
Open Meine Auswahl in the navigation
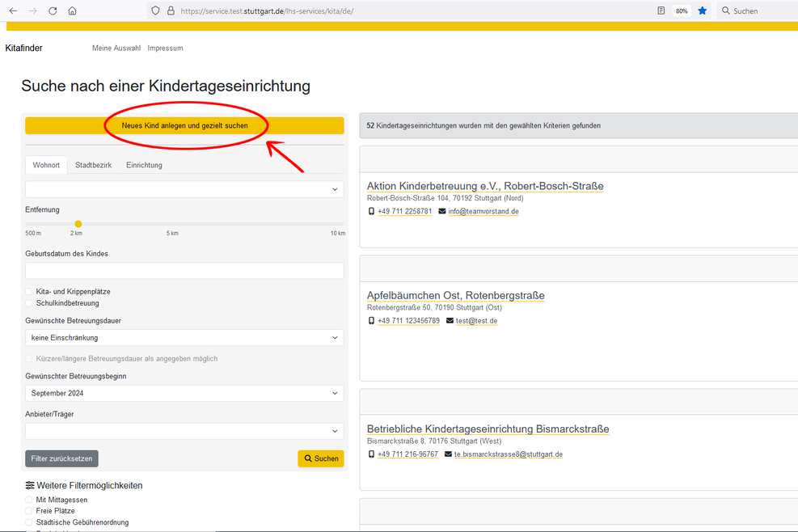pos(116,49)
